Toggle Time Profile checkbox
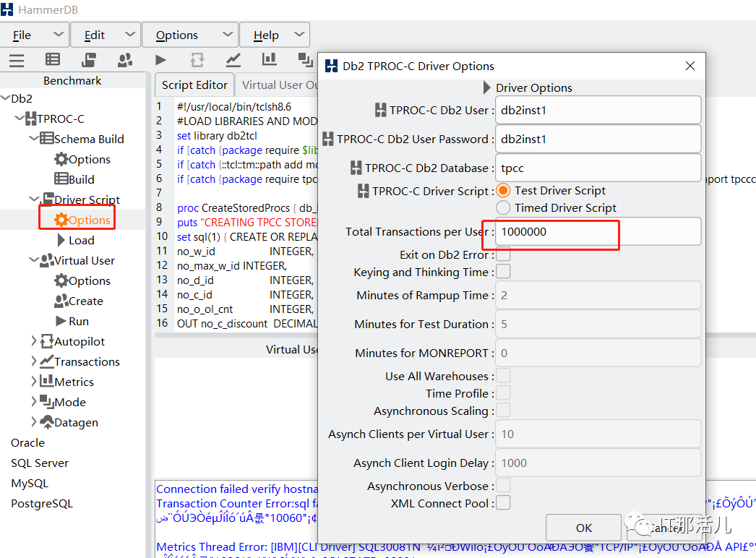Screen dimensions: 756x558 coord(503,393)
